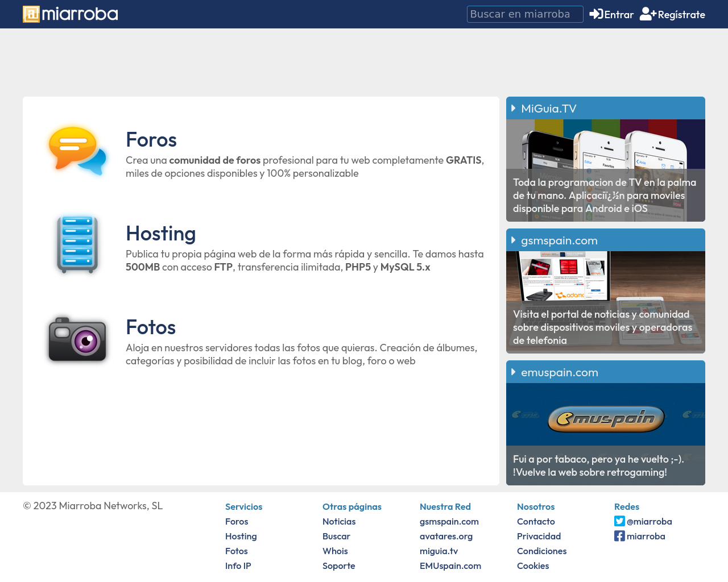Open the Foros speech bubbles icon

(77, 151)
